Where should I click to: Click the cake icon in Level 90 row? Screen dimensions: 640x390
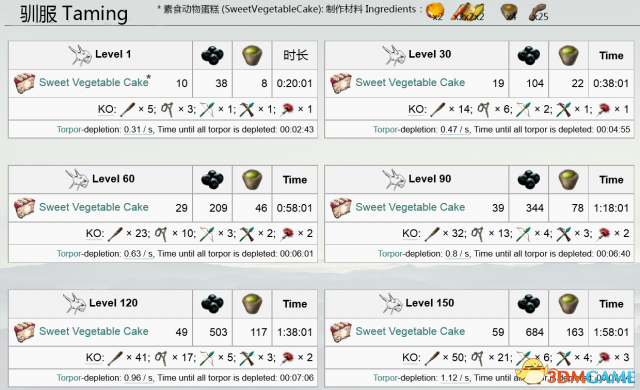coord(341,208)
